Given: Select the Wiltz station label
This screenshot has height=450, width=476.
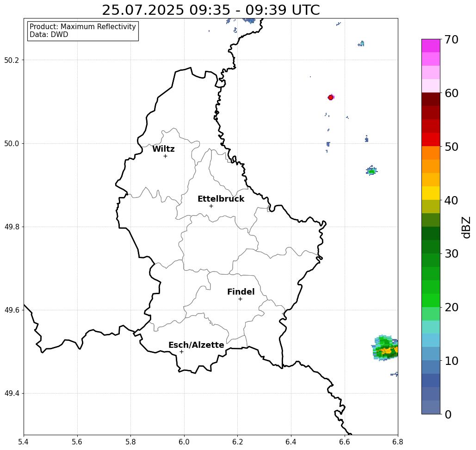Looking at the screenshot, I should [163, 148].
